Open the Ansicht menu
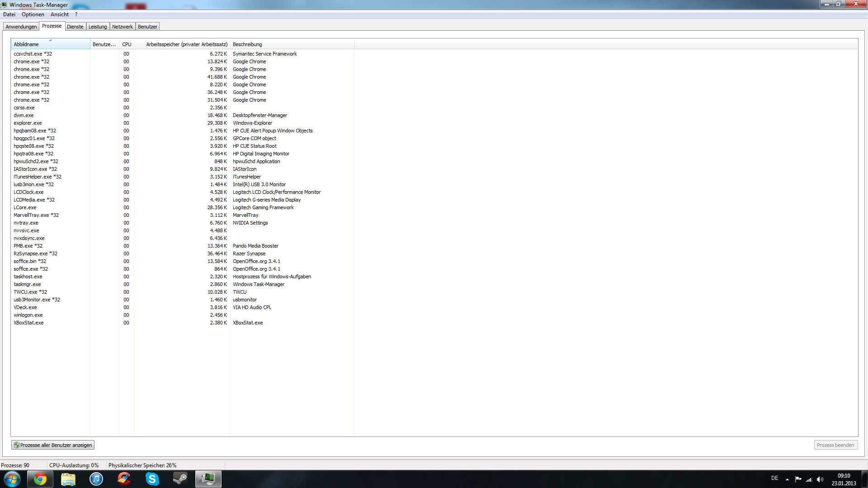 (60, 14)
